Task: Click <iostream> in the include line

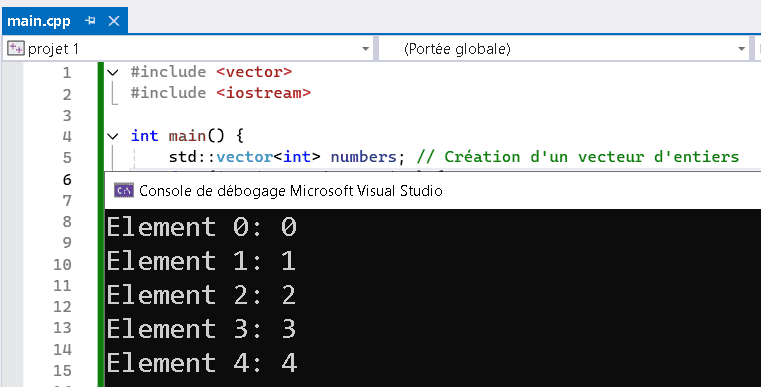Action: [x=263, y=93]
